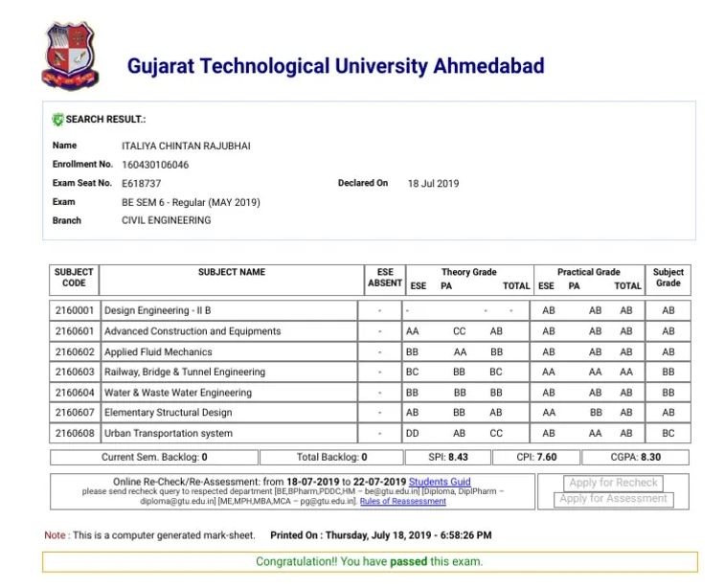Viewport: 725px width, 588px height.
Task: Click the Congratulation passed exam banner
Action: tap(370, 561)
